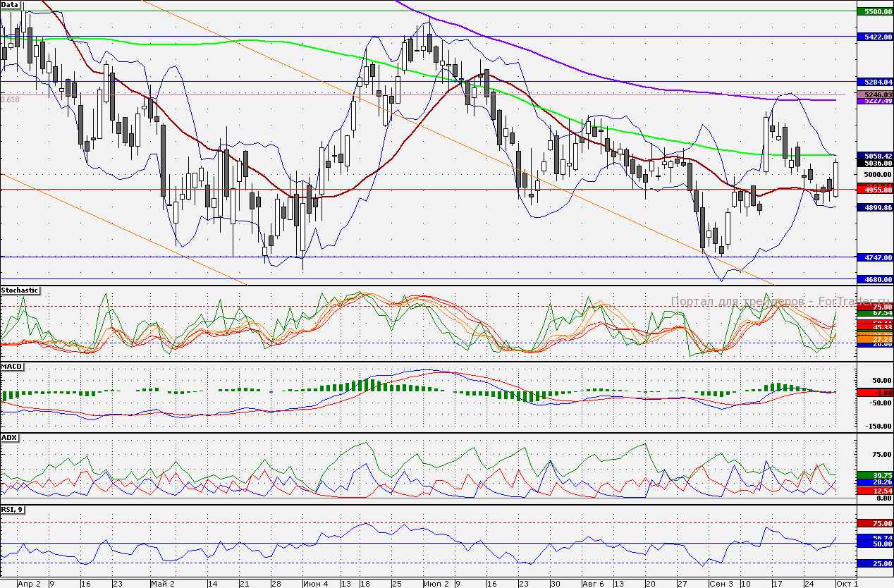Screen dimensions: 894x588
Task: Click the 5284.04 blue price tag
Action: (874, 82)
